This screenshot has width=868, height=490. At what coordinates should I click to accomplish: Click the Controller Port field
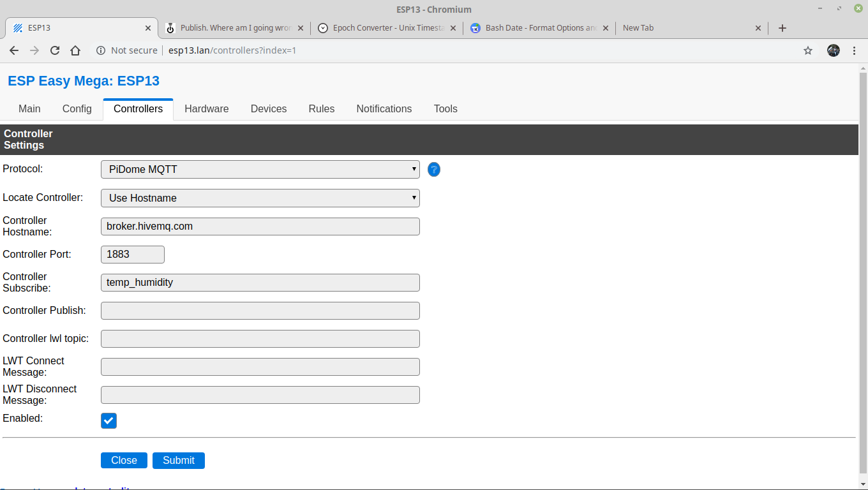[133, 255]
